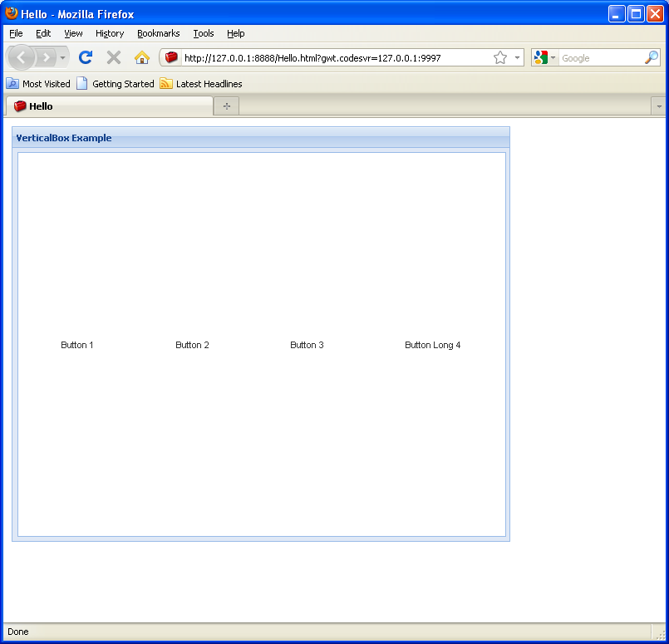The image size is (669, 644).
Task: Click the Google search engine icon
Action: pyautogui.click(x=540, y=57)
